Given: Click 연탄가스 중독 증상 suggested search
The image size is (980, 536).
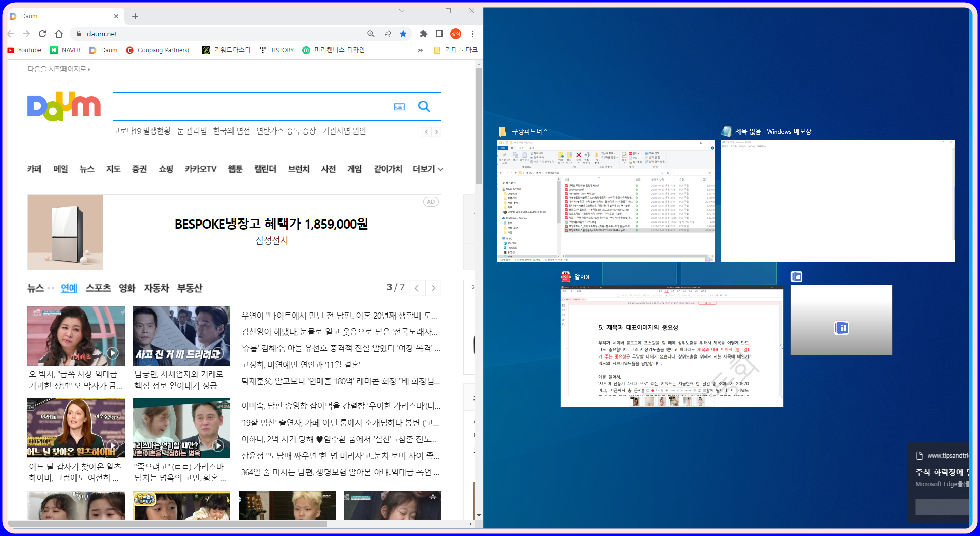Looking at the screenshot, I should [x=286, y=131].
